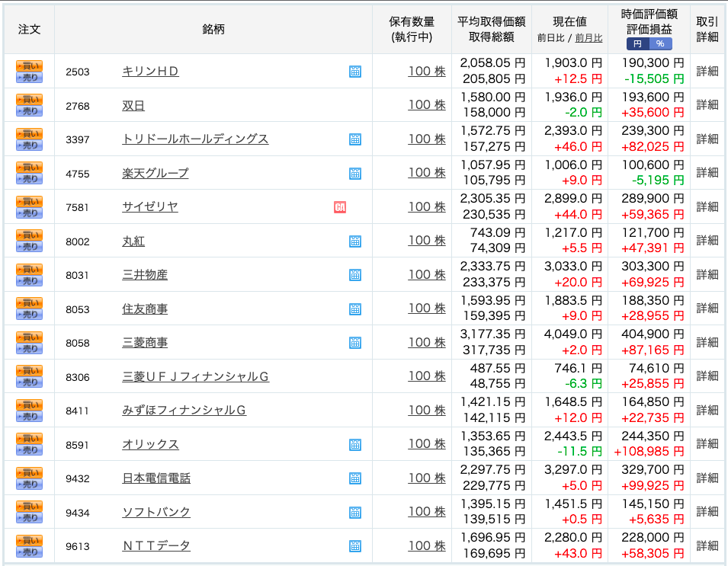
Task: Open calendar icon for ソフトバンク
Action: point(355,513)
